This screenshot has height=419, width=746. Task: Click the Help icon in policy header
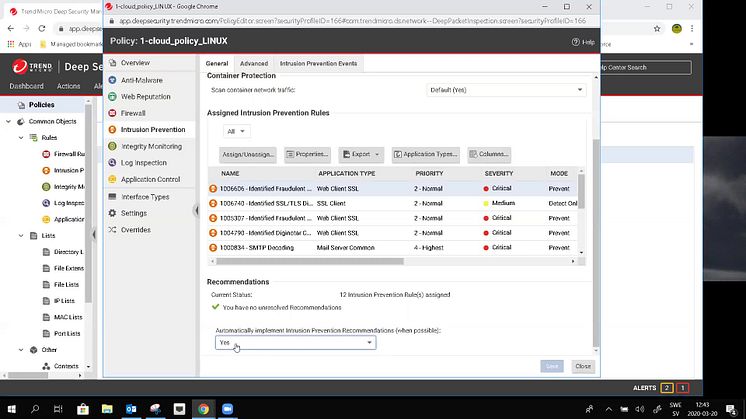coord(583,42)
